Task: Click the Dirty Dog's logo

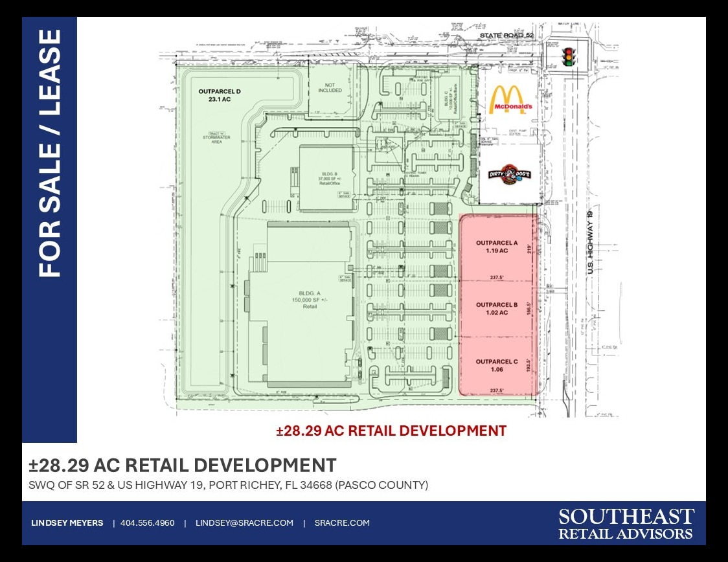Action: pos(509,175)
